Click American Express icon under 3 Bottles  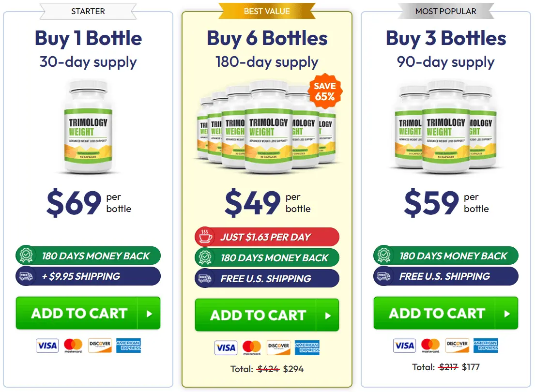point(486,346)
